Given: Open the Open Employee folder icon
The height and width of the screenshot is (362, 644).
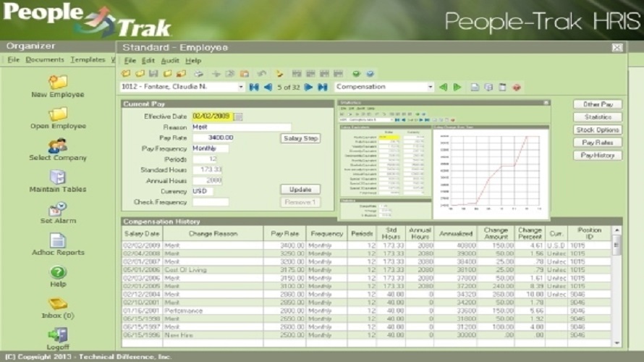Looking at the screenshot, I should coord(57,114).
